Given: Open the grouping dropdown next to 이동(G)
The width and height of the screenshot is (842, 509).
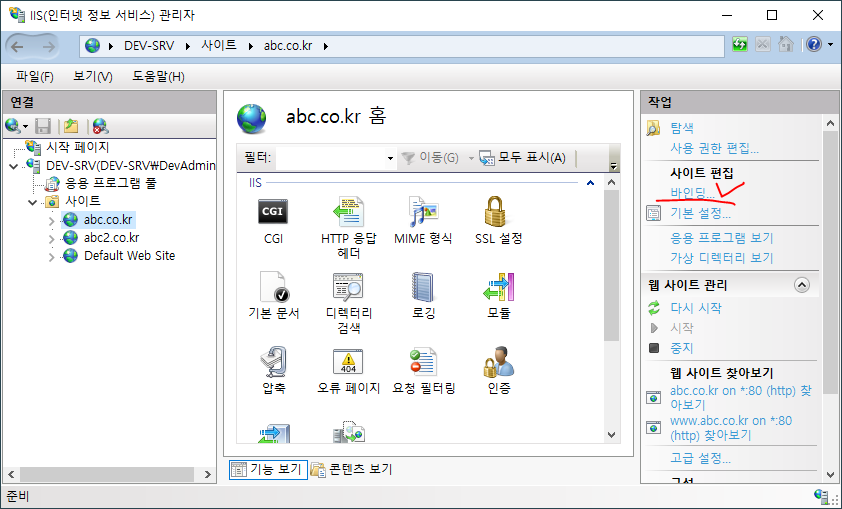Looking at the screenshot, I should (x=471, y=158).
